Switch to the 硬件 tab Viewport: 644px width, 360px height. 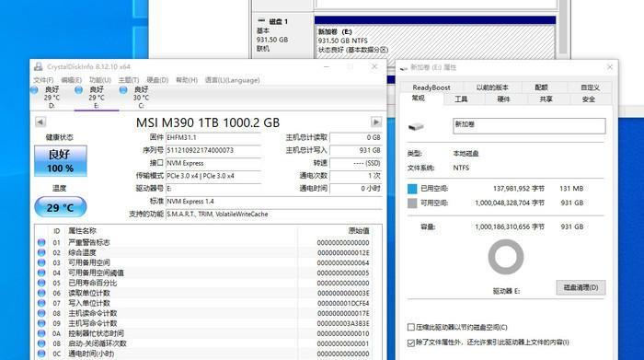pos(503,99)
